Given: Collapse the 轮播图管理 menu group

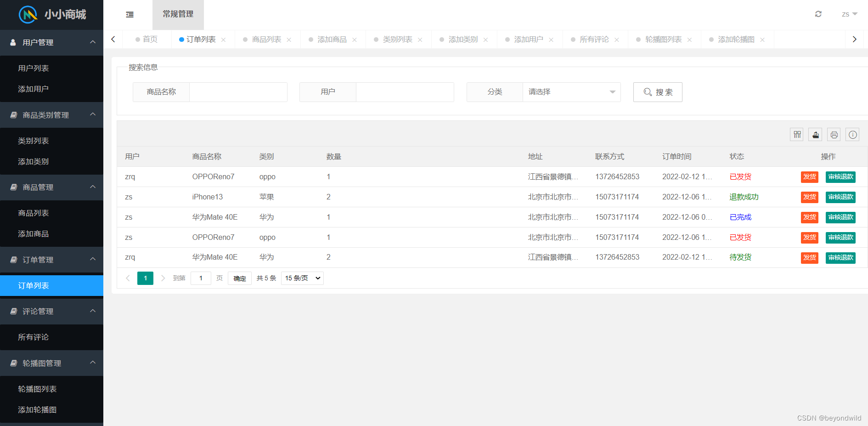Looking at the screenshot, I should pyautogui.click(x=51, y=363).
